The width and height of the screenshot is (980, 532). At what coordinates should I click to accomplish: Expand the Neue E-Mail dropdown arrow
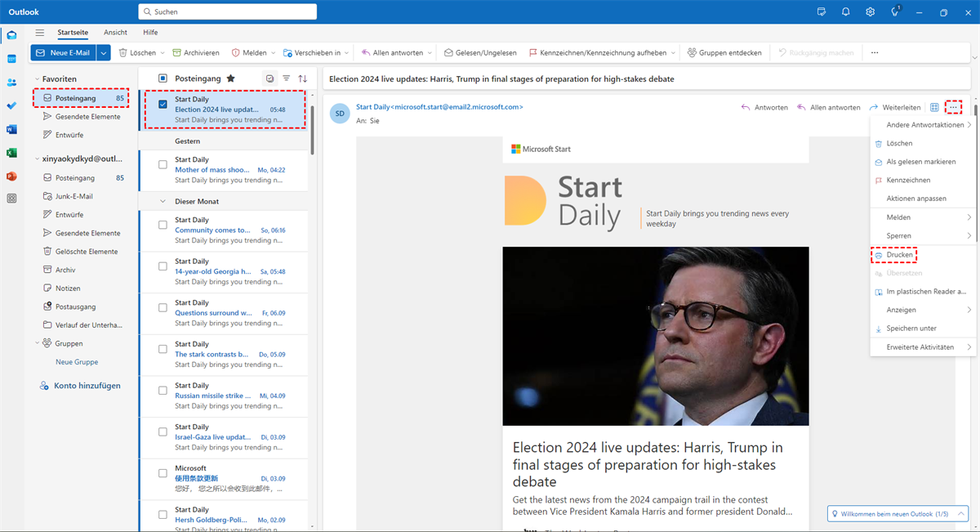(103, 52)
